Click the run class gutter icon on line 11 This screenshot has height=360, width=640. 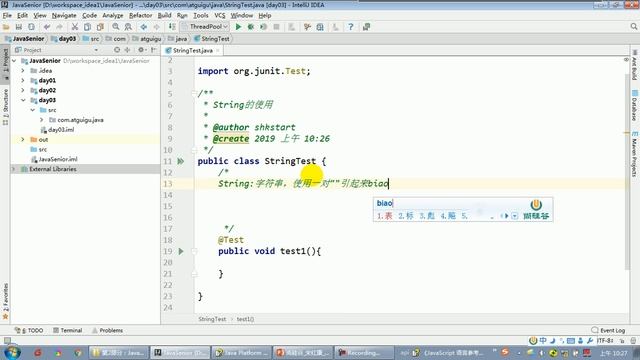coord(180,161)
